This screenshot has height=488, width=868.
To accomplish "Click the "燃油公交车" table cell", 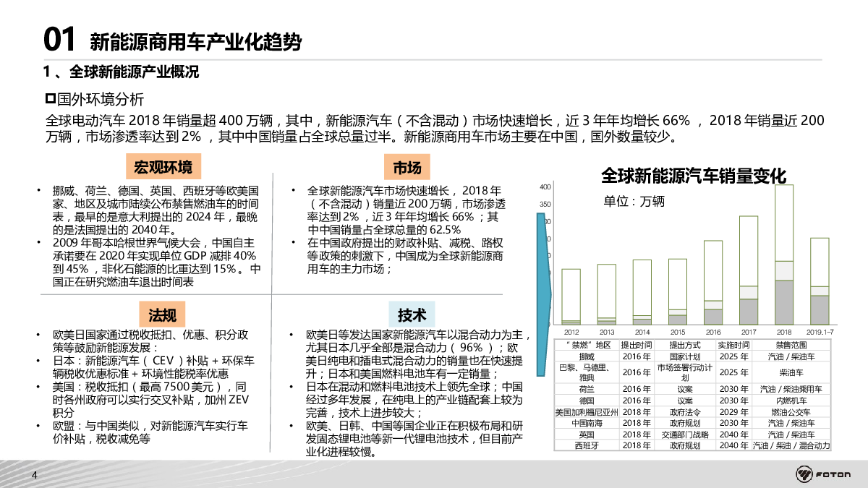I will tap(791, 412).
